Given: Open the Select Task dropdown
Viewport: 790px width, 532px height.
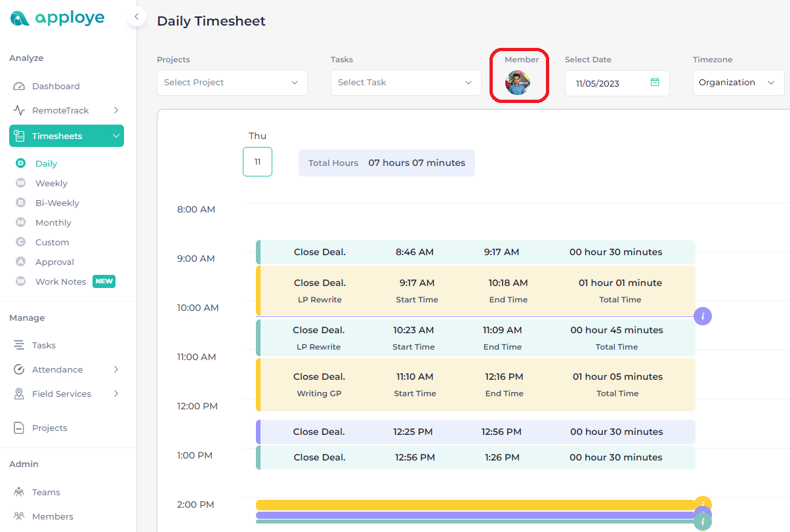Looking at the screenshot, I should [x=405, y=82].
